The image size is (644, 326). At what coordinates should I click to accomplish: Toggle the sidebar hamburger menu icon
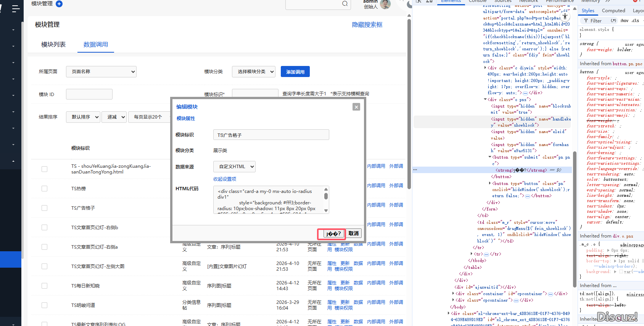[16, 8]
